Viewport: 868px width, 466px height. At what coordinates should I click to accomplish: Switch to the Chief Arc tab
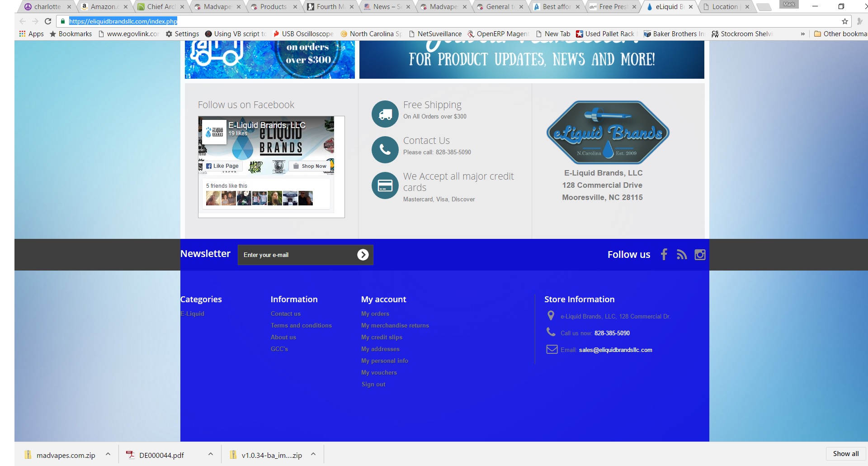161,7
